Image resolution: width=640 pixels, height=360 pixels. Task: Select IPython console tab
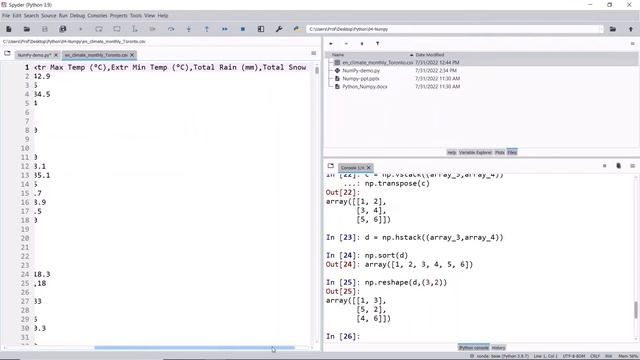tap(473, 348)
